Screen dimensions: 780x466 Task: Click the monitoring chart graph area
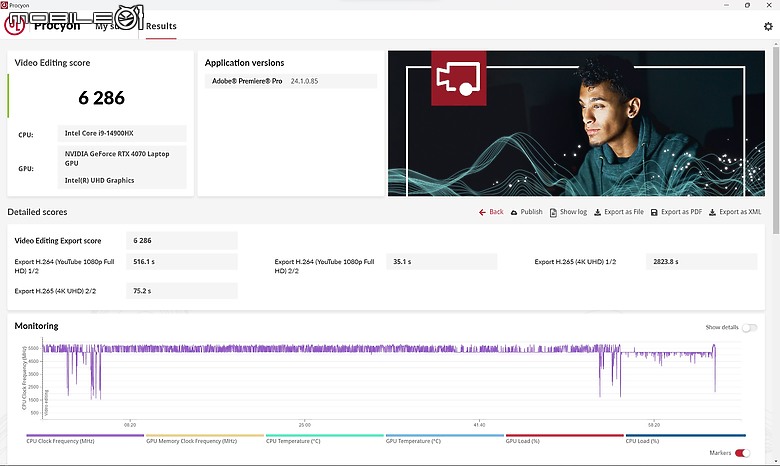(x=391, y=380)
